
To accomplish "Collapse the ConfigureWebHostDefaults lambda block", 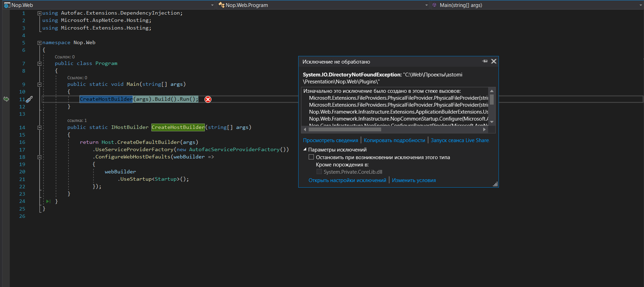I will 39,157.
